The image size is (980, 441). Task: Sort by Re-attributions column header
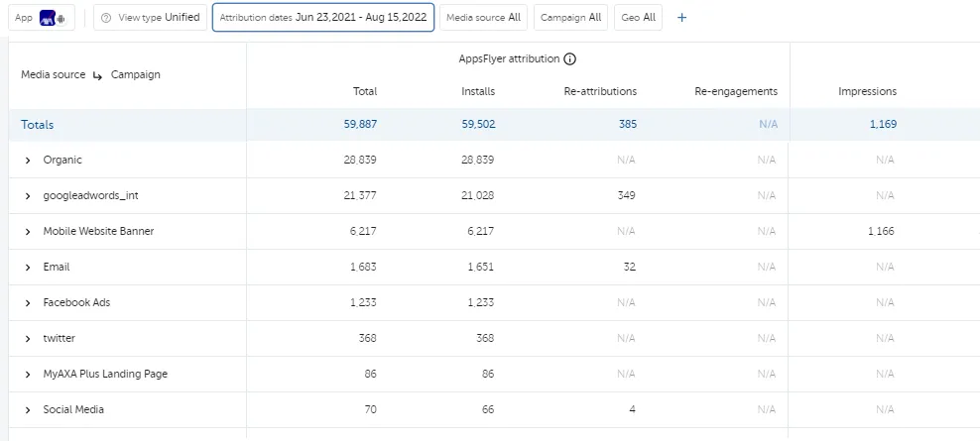600,91
